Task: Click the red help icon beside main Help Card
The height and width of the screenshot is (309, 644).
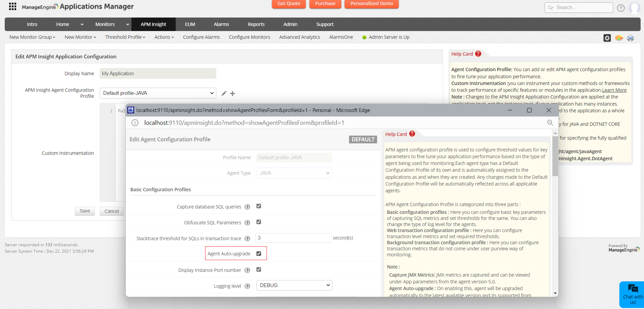Action: pos(478,54)
